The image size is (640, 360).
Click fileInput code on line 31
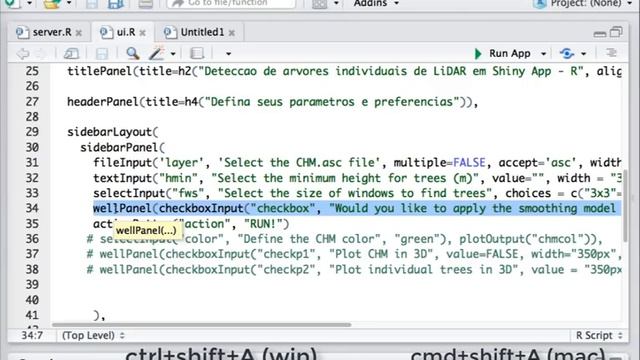click(357, 162)
